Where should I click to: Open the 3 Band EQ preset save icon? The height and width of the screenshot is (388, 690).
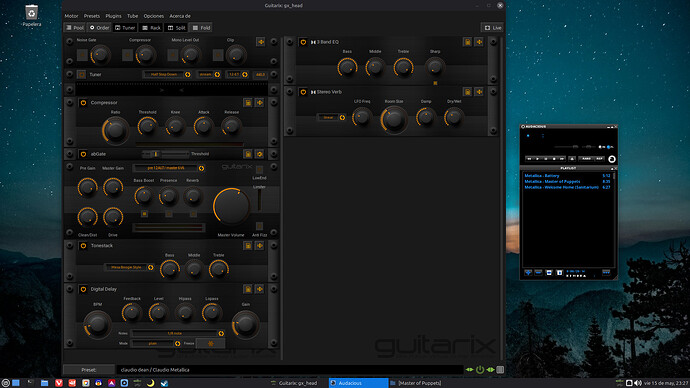[467, 42]
